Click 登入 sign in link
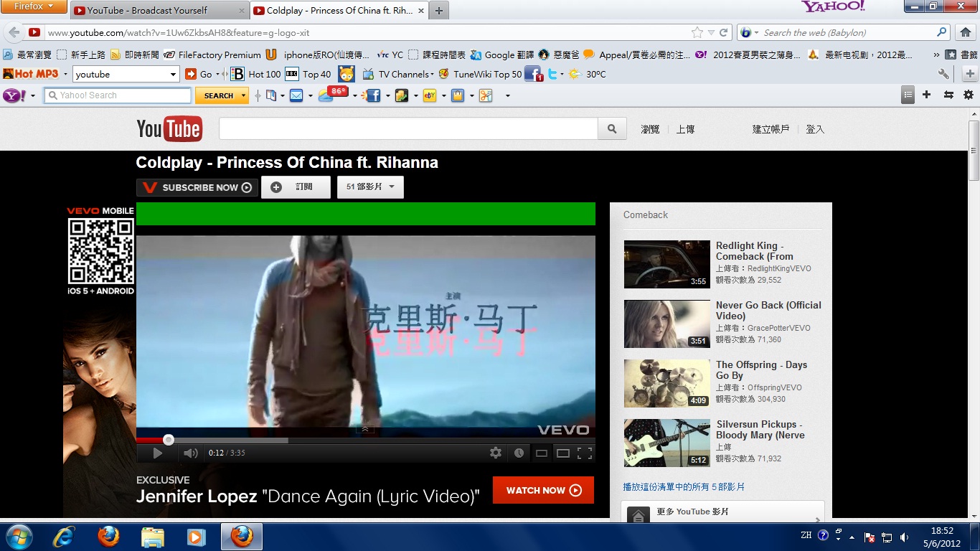 pos(815,129)
